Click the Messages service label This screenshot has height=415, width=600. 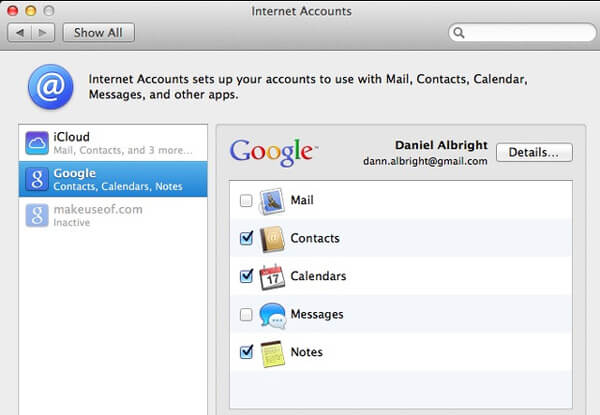click(317, 314)
